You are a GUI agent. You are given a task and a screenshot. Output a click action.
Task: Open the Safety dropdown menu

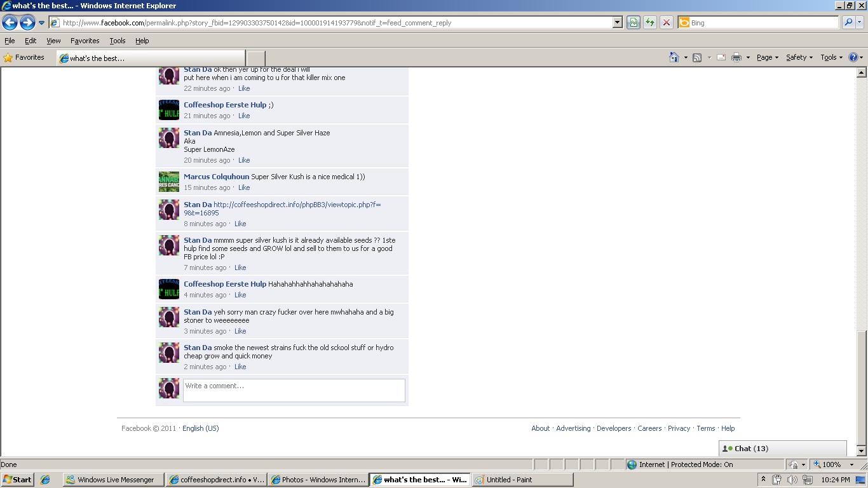pos(799,57)
